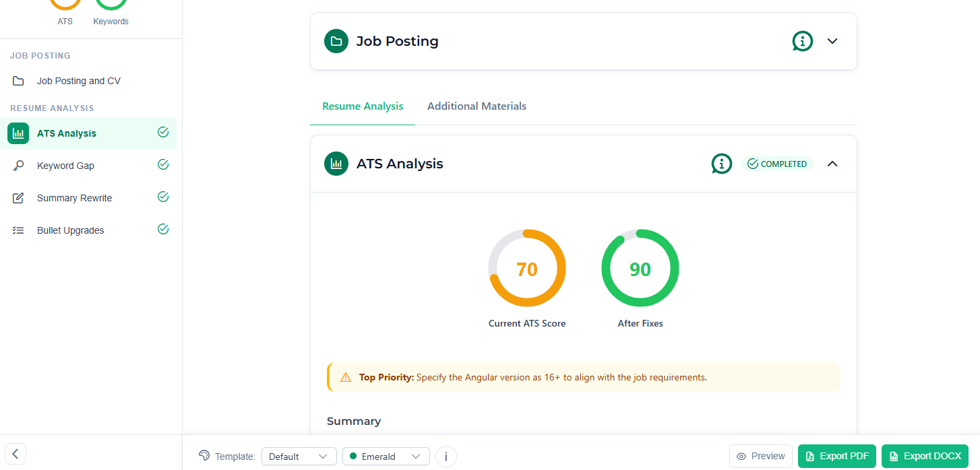
Task: Switch to the Resume Analysis tab
Action: click(x=363, y=106)
